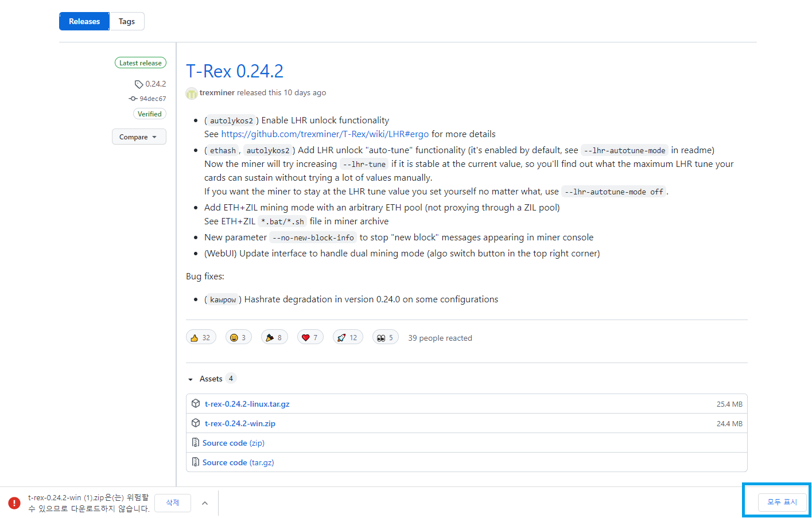Click the --lhr-autotune-mode code snippet
The height and width of the screenshot is (518, 812).
pyautogui.click(x=624, y=150)
